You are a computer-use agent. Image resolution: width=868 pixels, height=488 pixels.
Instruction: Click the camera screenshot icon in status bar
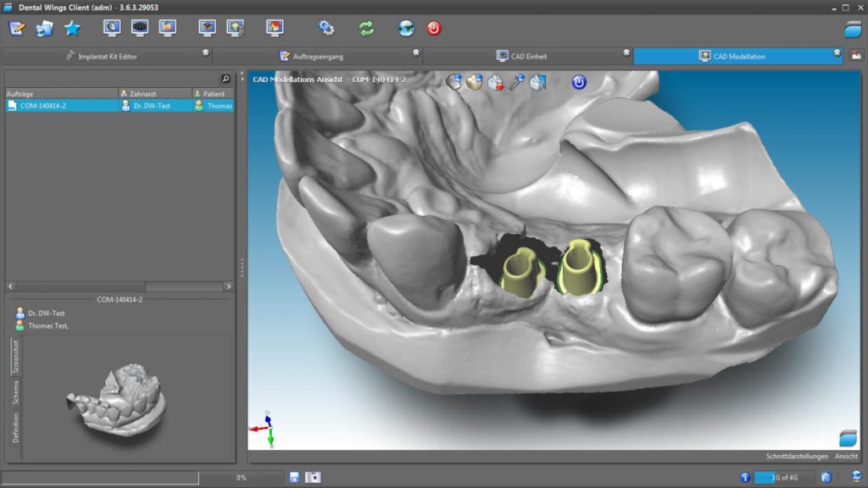[x=314, y=478]
